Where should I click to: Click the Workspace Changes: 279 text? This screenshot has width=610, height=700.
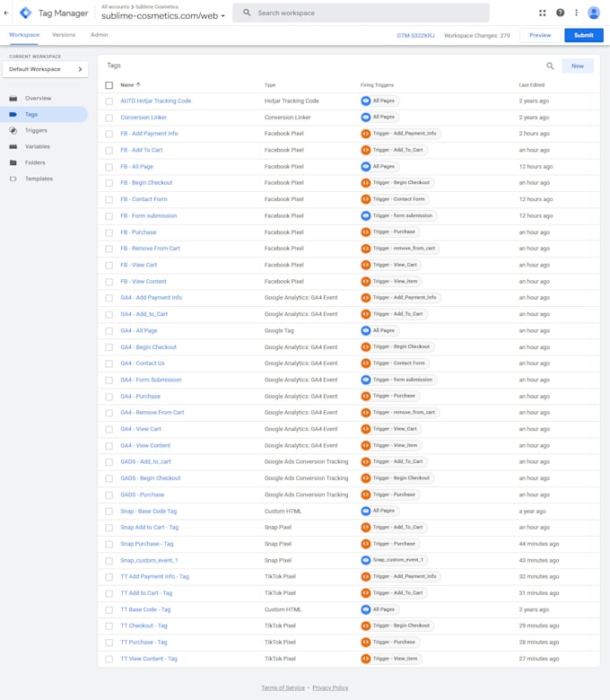click(x=476, y=35)
